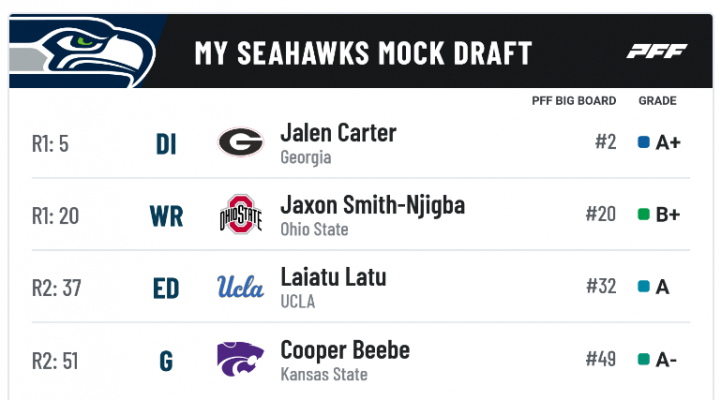Select the blue A+ grade swatch
721x400 pixels.
[644, 142]
